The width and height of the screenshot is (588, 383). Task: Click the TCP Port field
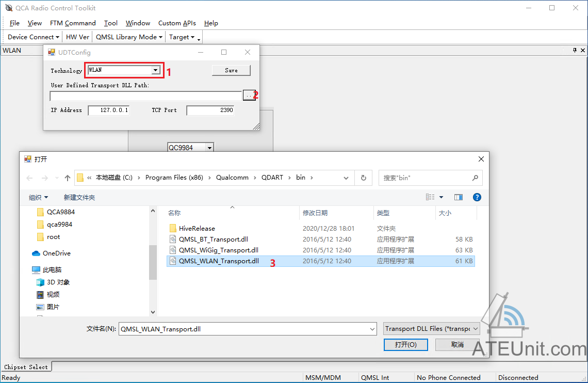pos(210,110)
